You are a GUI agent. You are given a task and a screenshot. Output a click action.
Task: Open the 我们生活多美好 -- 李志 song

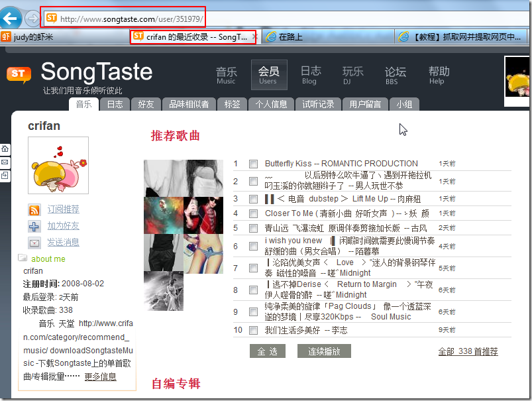tap(306, 330)
